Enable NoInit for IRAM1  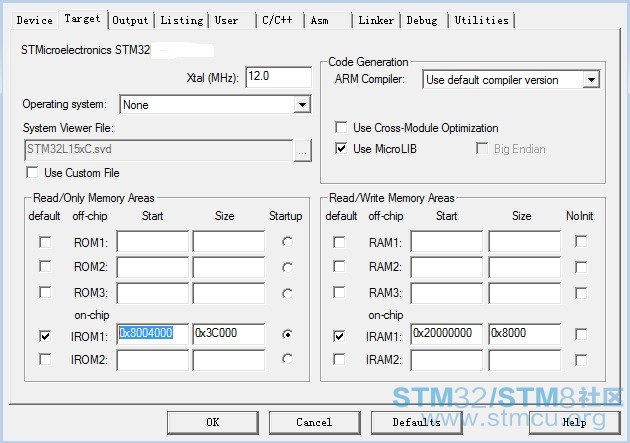pos(581,334)
